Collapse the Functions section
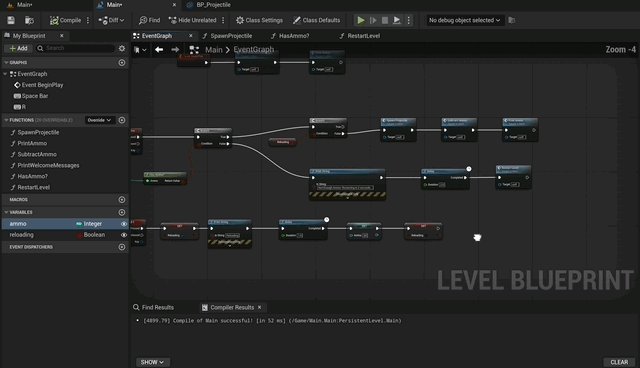 click(x=6, y=120)
